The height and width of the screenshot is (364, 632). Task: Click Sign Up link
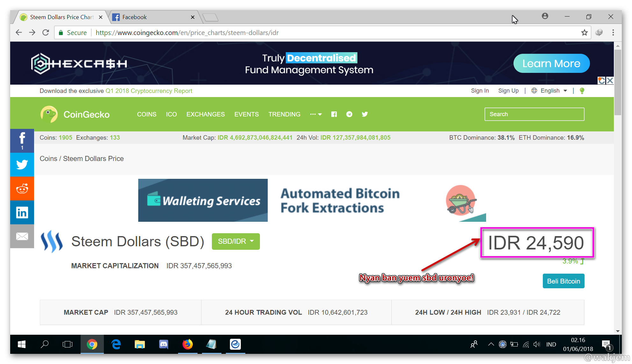click(x=508, y=91)
